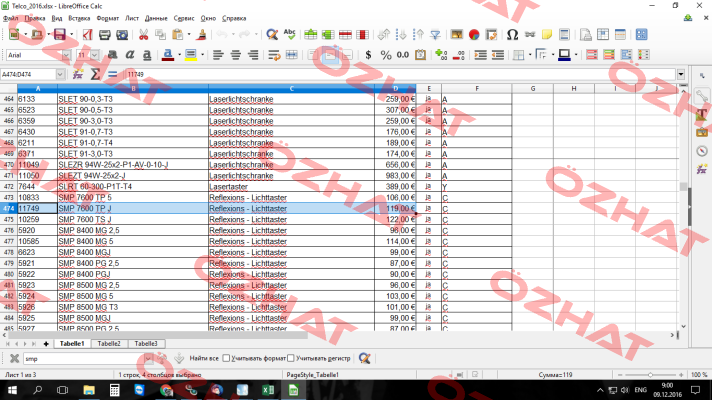Image resolution: width=712 pixels, height=400 pixels.
Task: Open the font size dropdown
Action: tap(94, 55)
